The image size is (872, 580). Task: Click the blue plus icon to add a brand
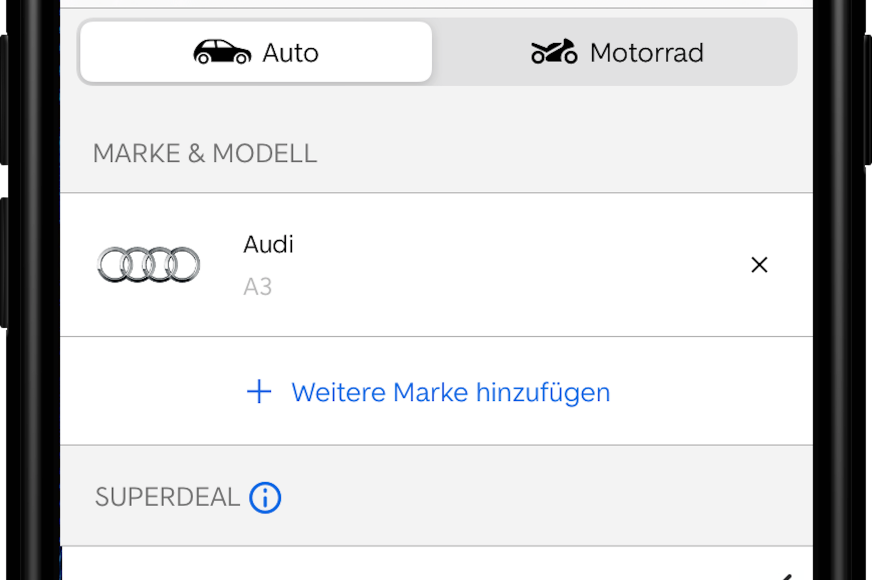point(259,391)
